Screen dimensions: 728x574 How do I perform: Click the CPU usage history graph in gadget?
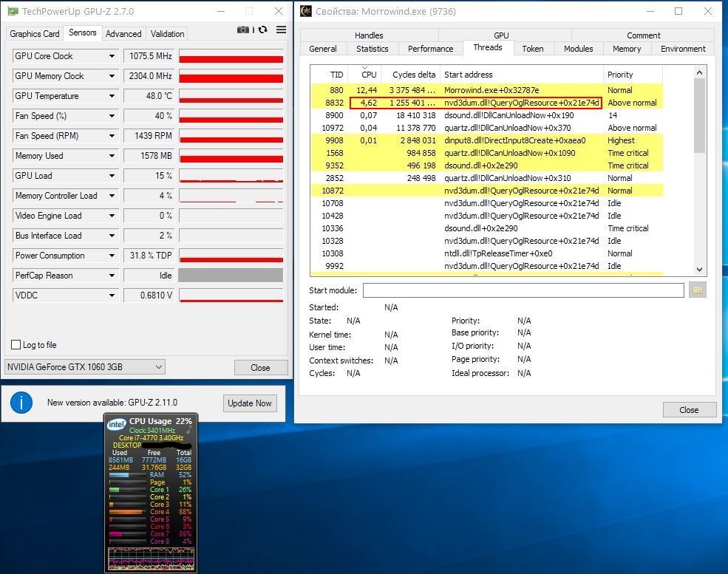pyautogui.click(x=151, y=558)
